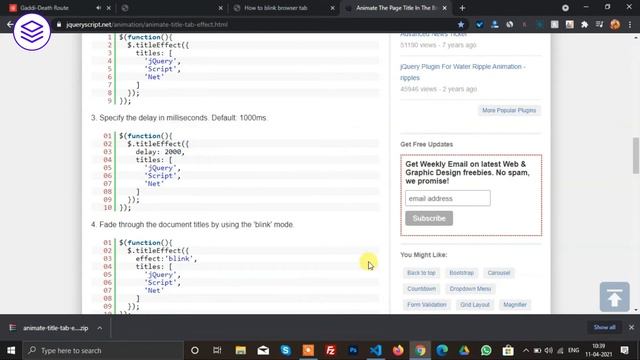640x360 pixels.
Task: Open the Windows Start menu
Action: point(11,350)
